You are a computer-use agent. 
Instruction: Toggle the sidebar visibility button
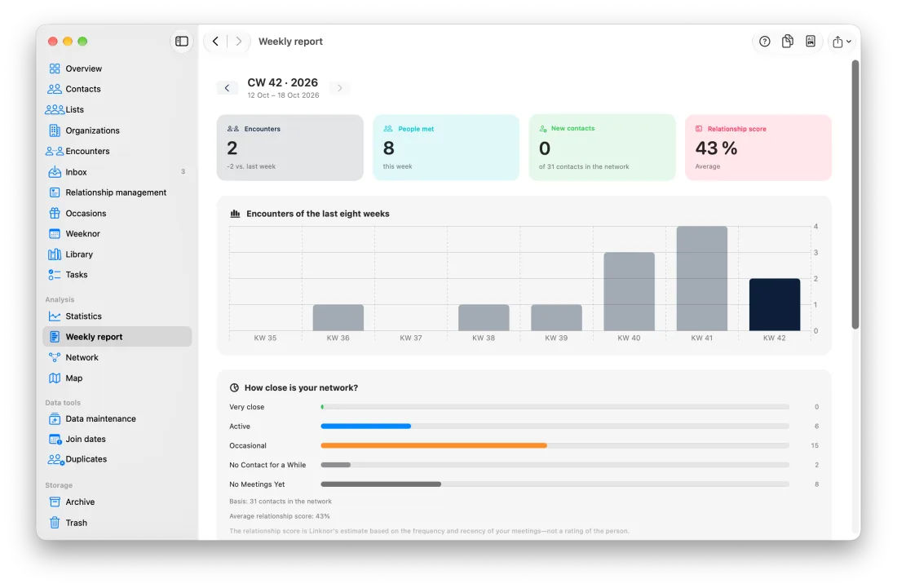coord(181,41)
